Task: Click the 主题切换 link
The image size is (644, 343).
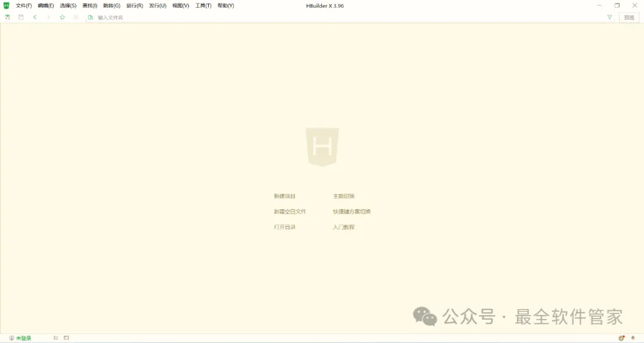Action: coord(344,196)
